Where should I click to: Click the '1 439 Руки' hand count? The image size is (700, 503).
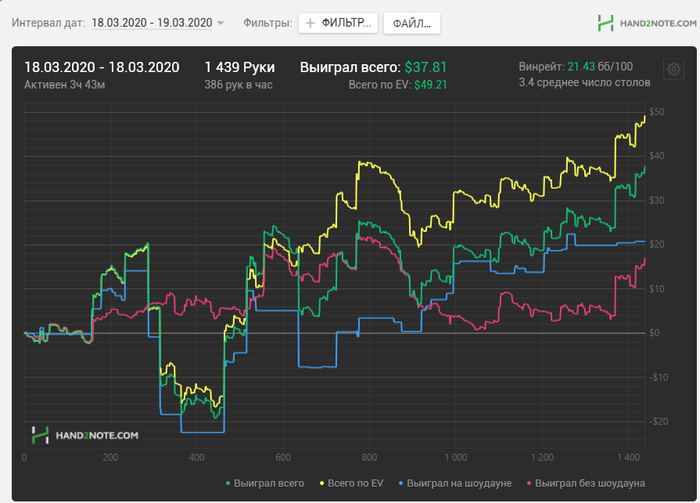click(x=240, y=67)
